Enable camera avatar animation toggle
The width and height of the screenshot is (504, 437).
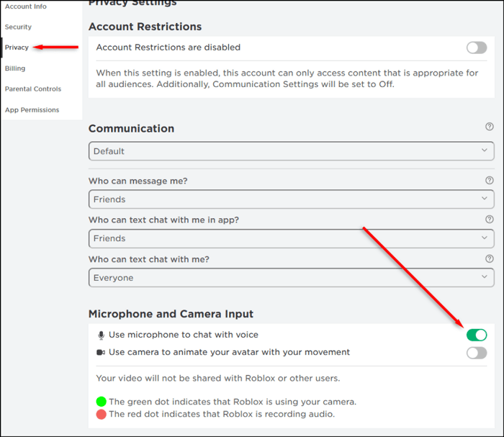click(476, 353)
